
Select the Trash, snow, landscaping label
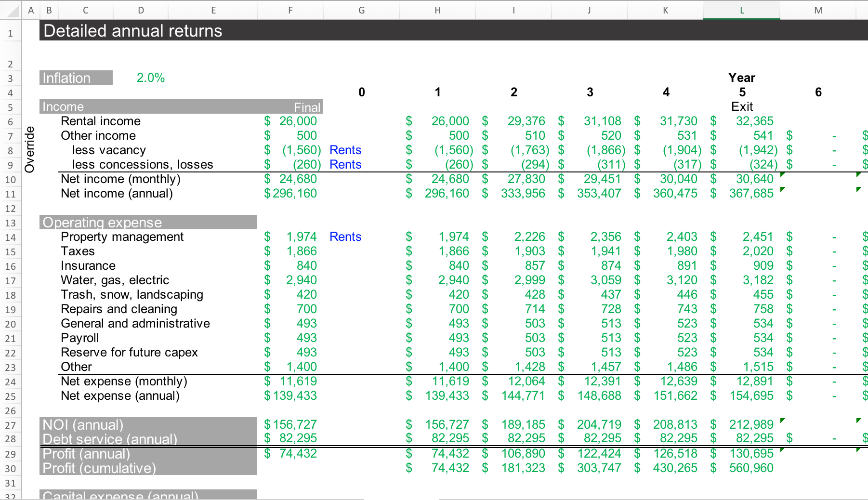[x=132, y=294]
